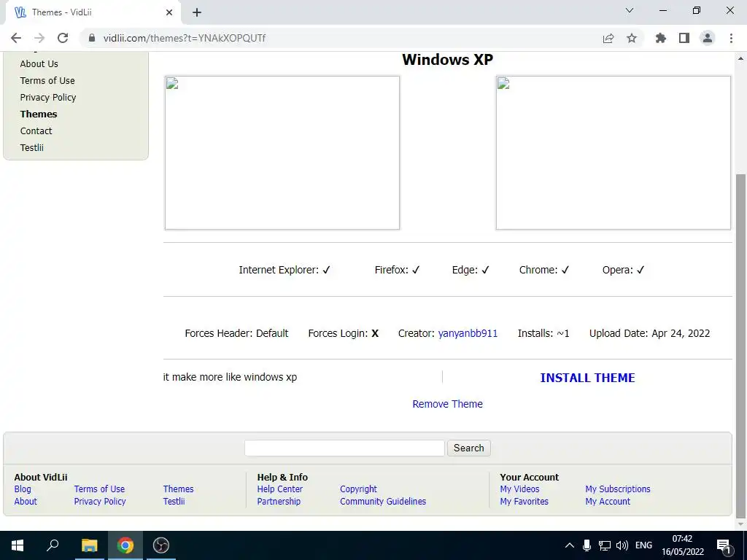Screen dimensions: 747x560
Task: Open the My Videos link
Action: 519,489
